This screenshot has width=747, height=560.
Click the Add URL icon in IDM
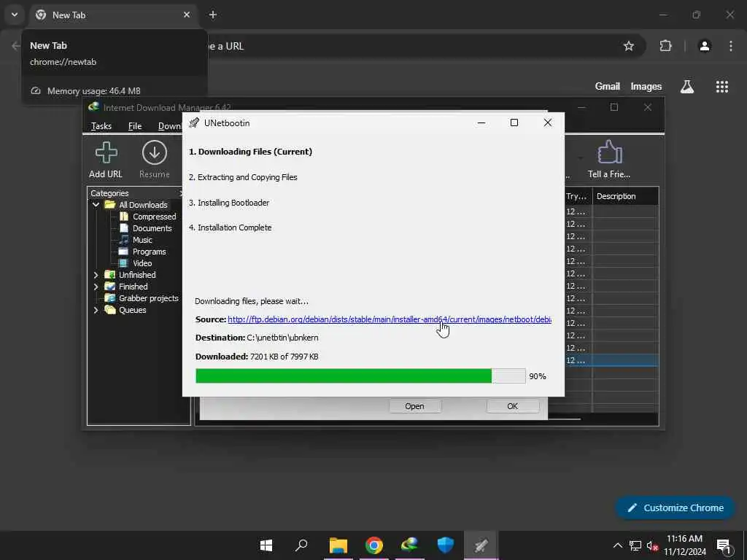[106, 153]
